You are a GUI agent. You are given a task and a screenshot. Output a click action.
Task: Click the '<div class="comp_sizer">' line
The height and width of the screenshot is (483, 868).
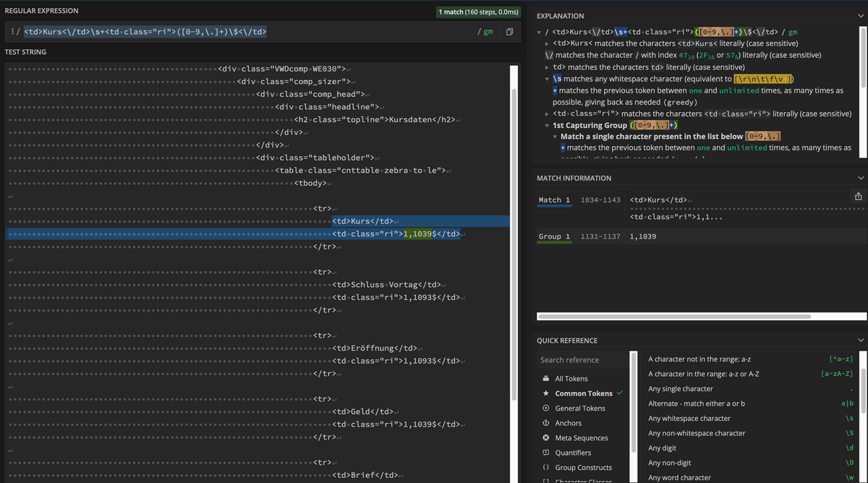[294, 82]
